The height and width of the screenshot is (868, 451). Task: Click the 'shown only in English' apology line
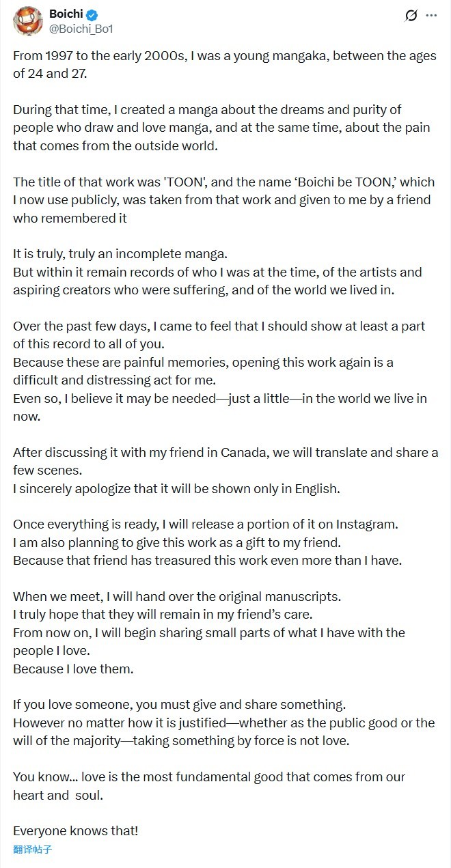pyautogui.click(x=176, y=488)
